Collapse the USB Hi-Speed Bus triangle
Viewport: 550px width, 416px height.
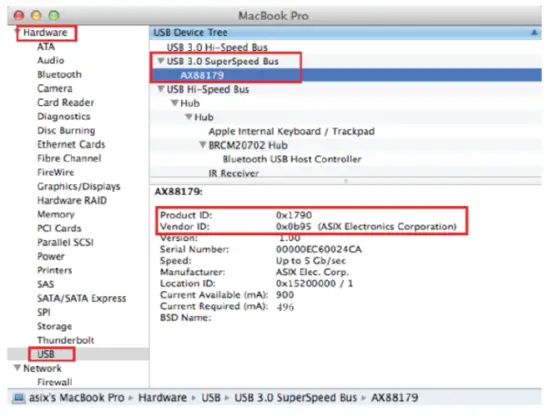coord(161,89)
